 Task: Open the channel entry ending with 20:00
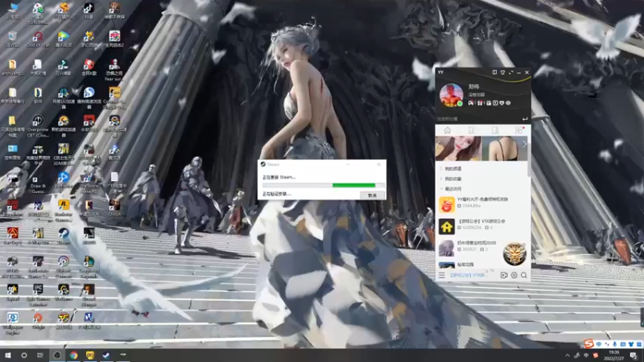(x=469, y=248)
